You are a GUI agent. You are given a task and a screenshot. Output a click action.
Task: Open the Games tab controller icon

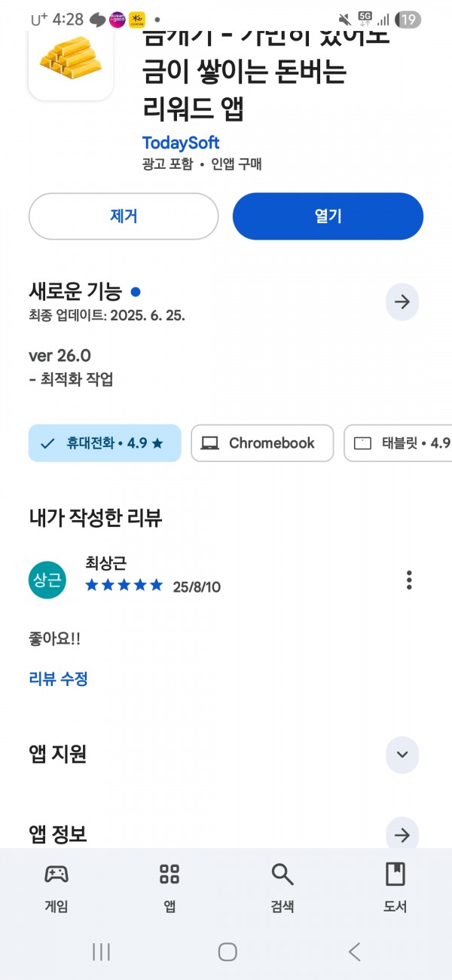(x=56, y=874)
